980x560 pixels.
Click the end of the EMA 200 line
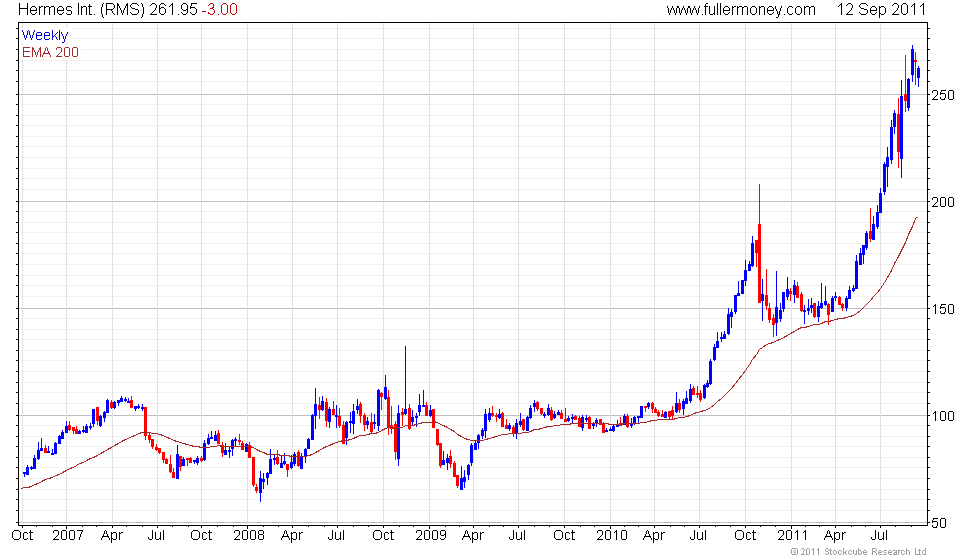916,218
